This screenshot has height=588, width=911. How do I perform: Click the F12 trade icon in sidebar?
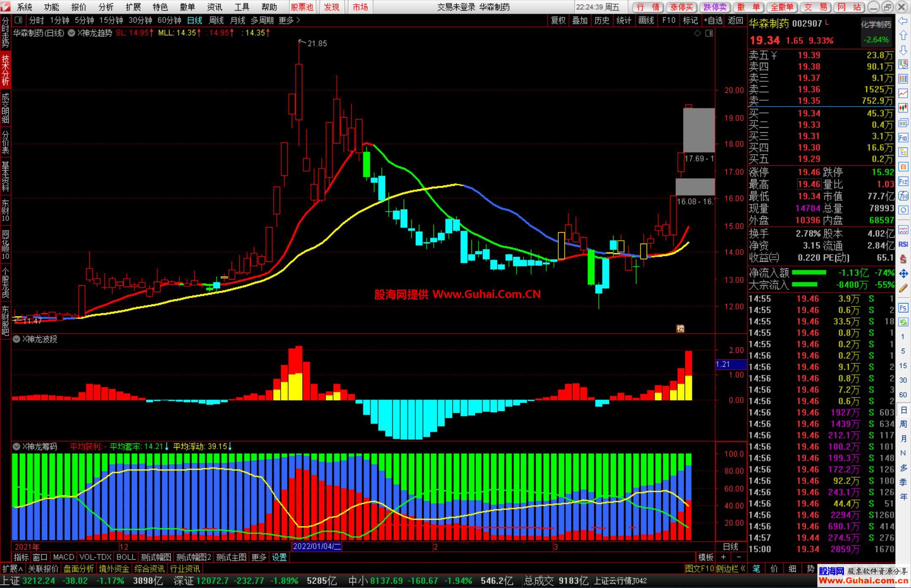pos(903,182)
